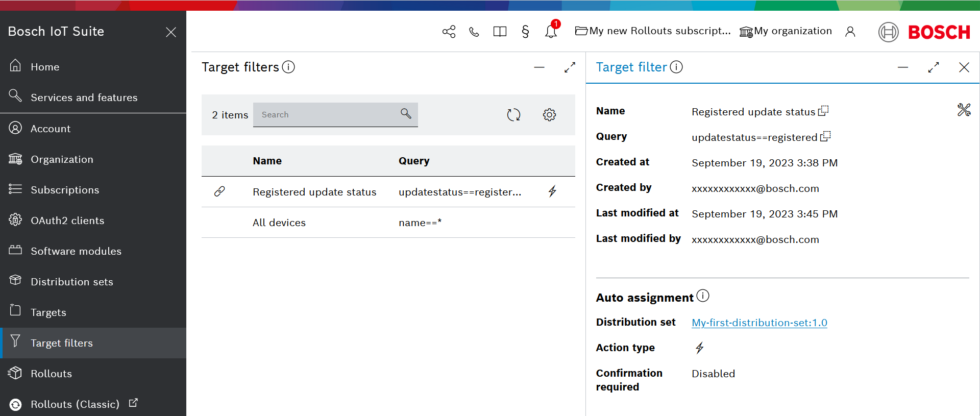Copy the Registered update status name
Viewport: 980px width, 416px height.
click(x=823, y=111)
